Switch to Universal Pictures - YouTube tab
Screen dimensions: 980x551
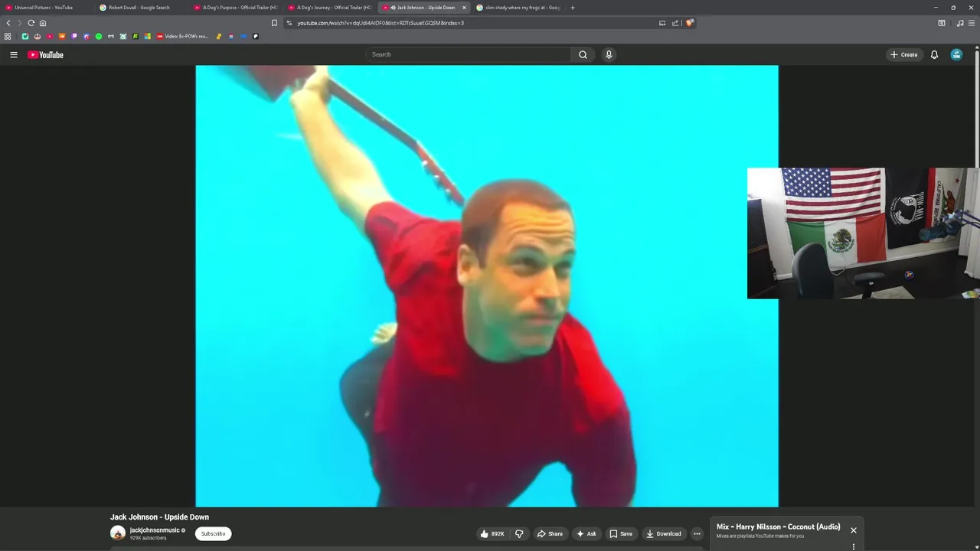(x=46, y=8)
